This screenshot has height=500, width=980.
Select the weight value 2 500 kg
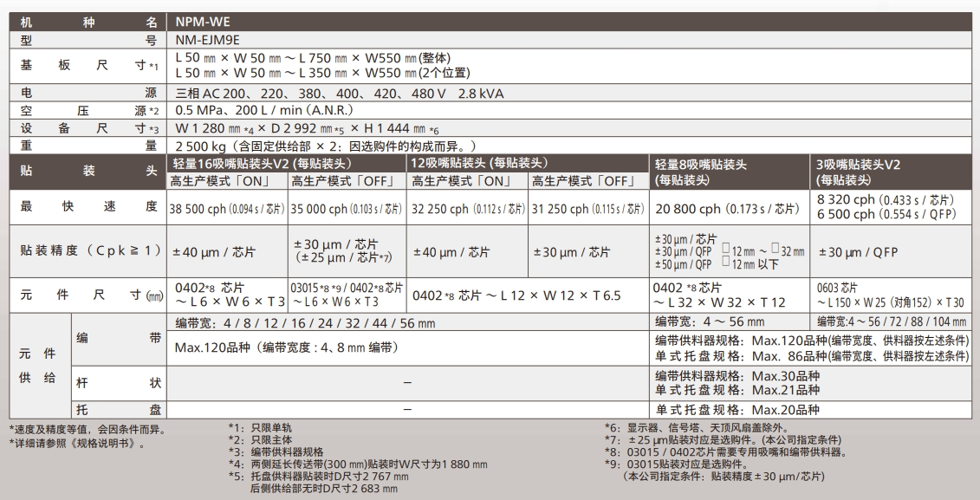click(326, 146)
